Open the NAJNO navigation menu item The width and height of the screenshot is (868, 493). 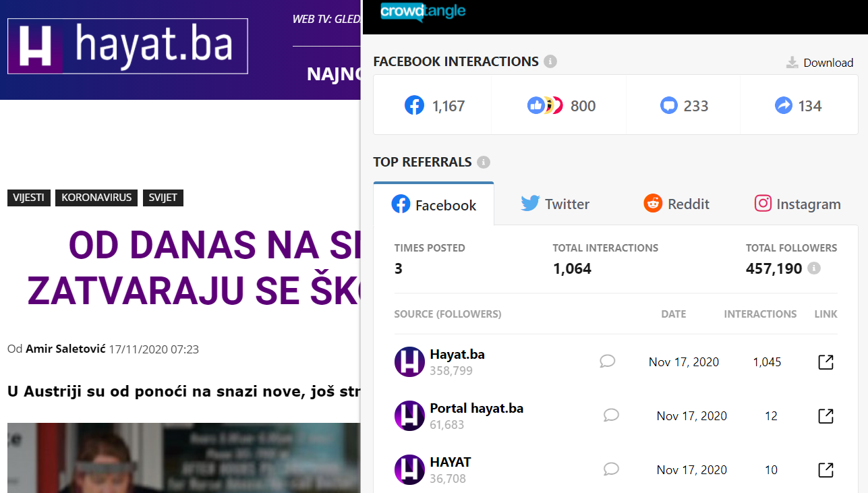coord(334,74)
